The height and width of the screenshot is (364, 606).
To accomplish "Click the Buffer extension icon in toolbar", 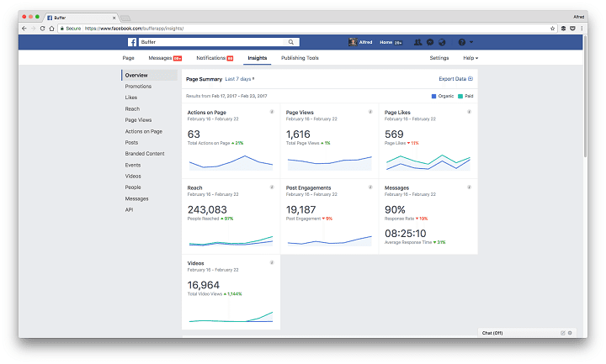I will [x=563, y=29].
